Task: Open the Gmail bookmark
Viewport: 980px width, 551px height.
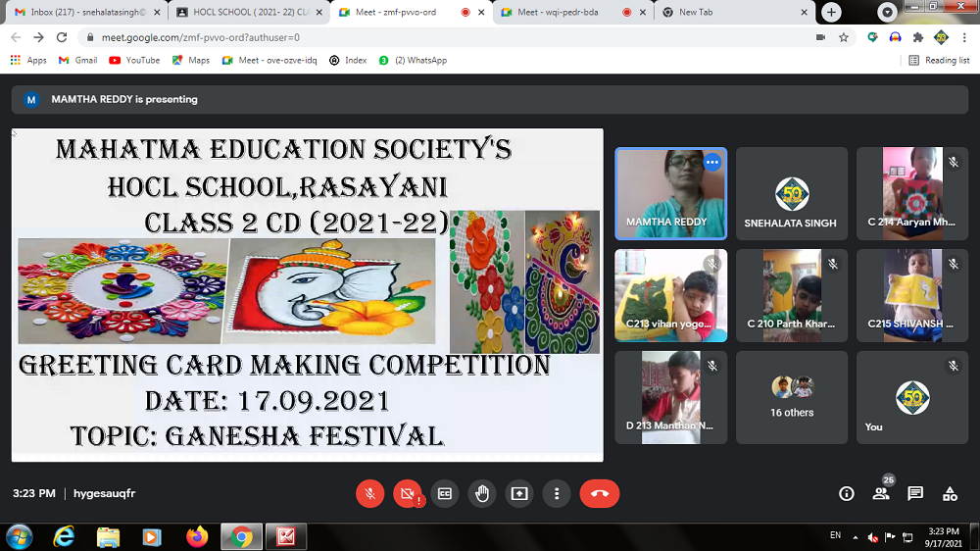Action: point(78,60)
